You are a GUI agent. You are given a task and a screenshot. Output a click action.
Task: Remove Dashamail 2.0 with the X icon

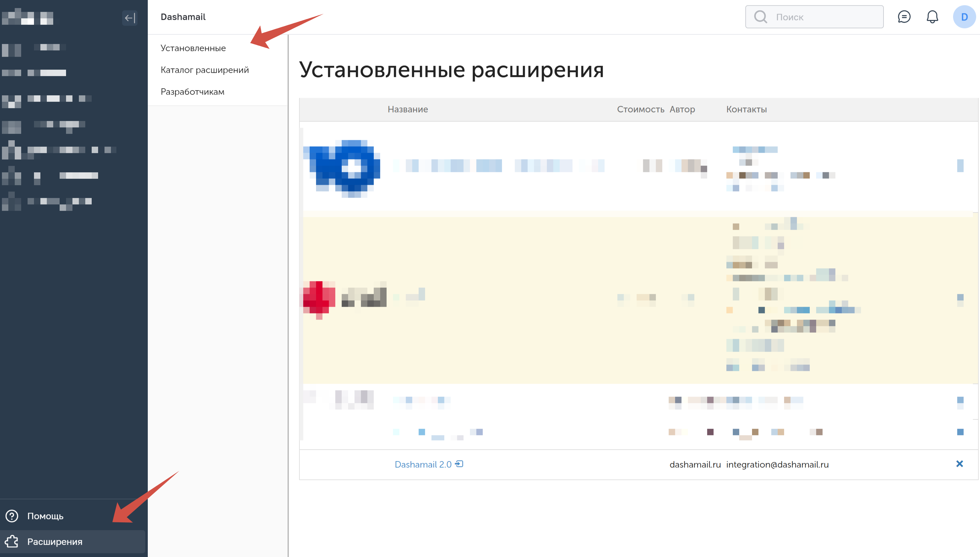pyautogui.click(x=959, y=464)
